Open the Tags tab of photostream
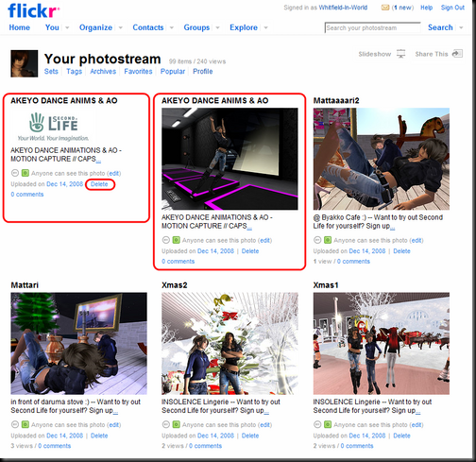The height and width of the screenshot is (462, 476). click(x=74, y=72)
